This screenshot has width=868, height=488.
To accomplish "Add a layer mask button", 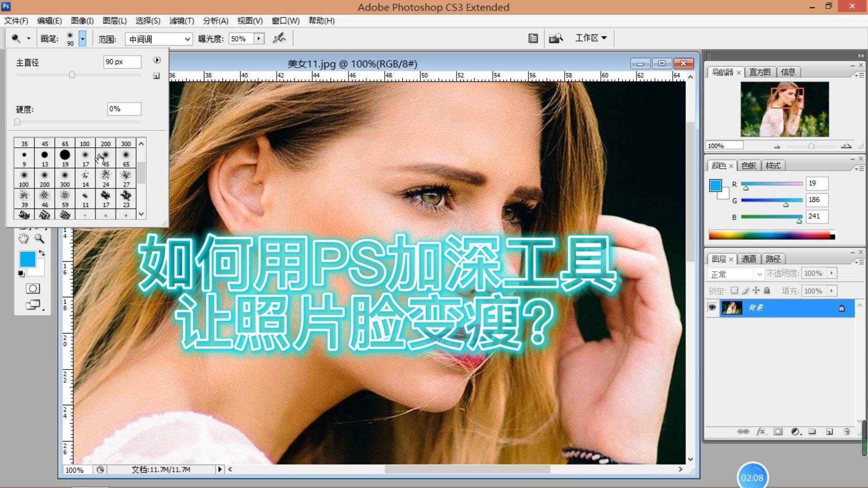I will pyautogui.click(x=778, y=432).
